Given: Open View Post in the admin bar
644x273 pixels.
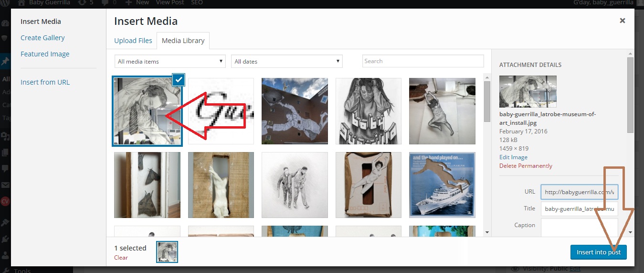Looking at the screenshot, I should tap(169, 2).
